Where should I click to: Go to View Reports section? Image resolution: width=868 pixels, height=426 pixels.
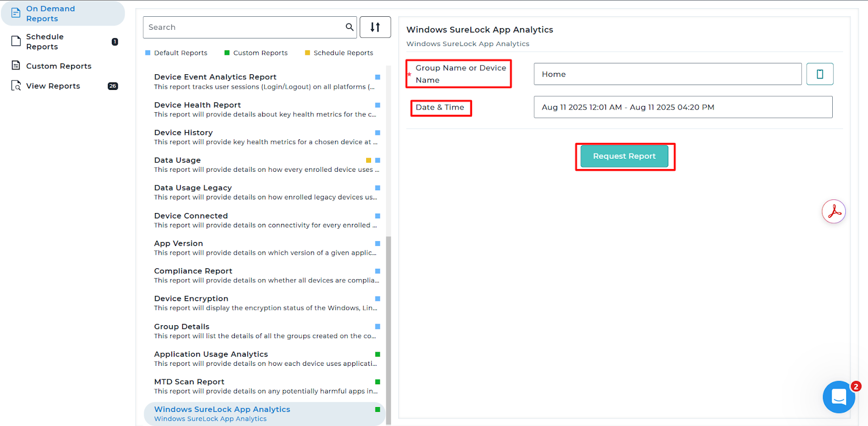coord(53,86)
